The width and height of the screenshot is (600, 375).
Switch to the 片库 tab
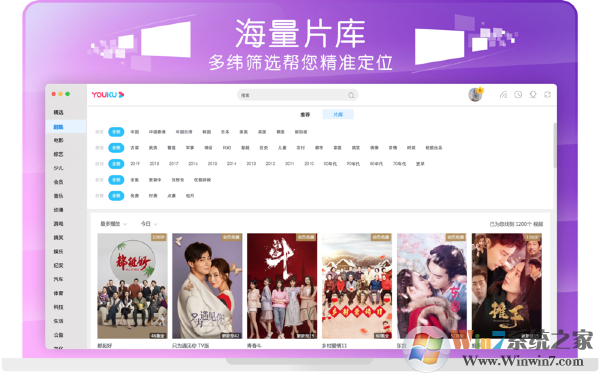(x=338, y=114)
